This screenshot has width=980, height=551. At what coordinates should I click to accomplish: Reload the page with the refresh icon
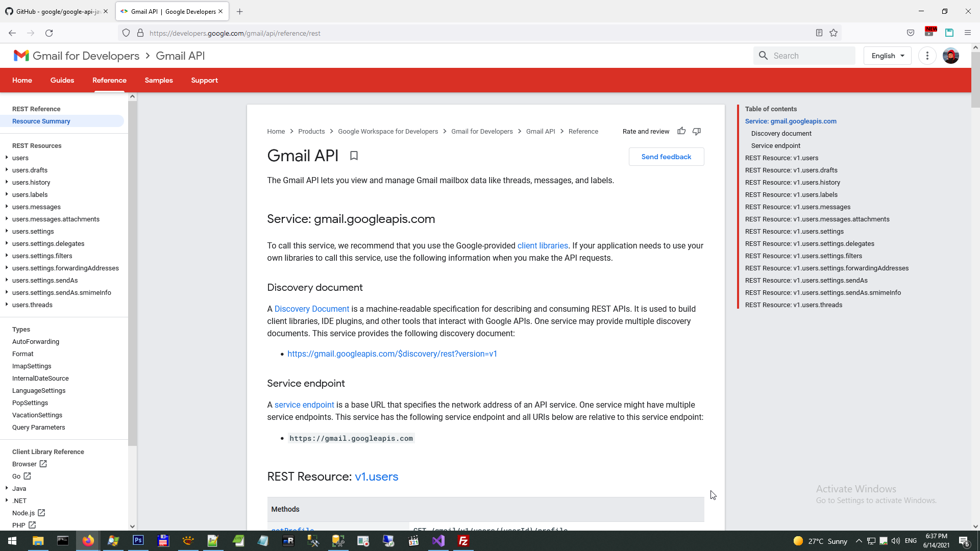[x=49, y=33]
